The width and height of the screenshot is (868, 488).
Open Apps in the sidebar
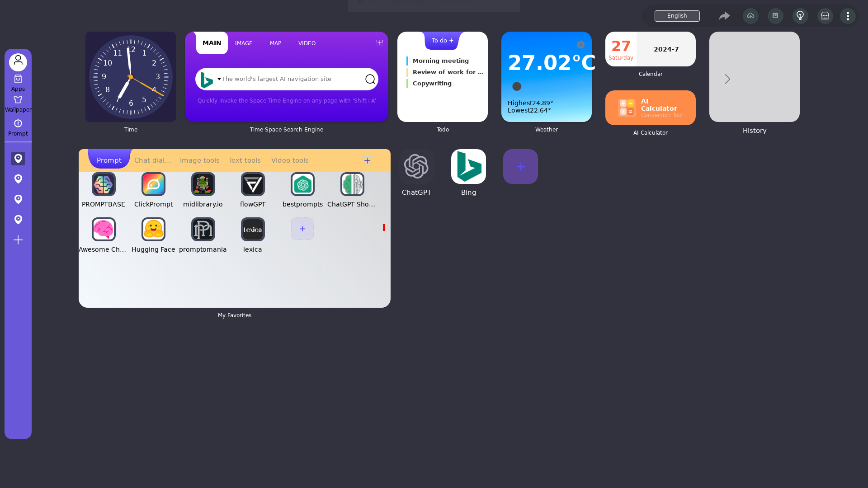(18, 83)
